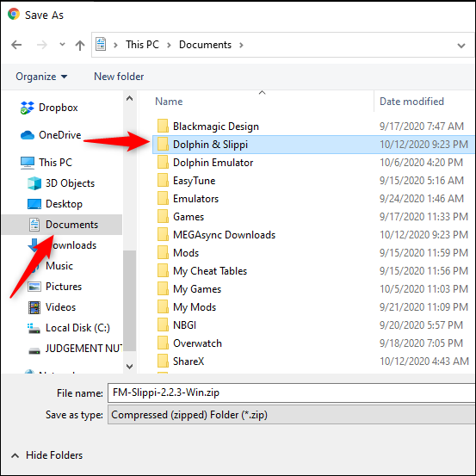Select the Pictures folder in sidebar
The image size is (476, 476).
pyautogui.click(x=54, y=287)
